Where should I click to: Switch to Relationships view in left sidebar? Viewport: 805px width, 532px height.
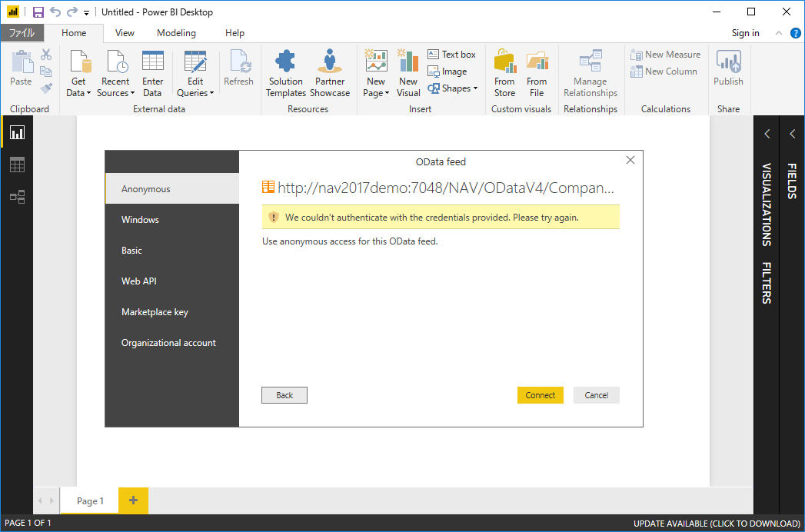click(x=18, y=197)
